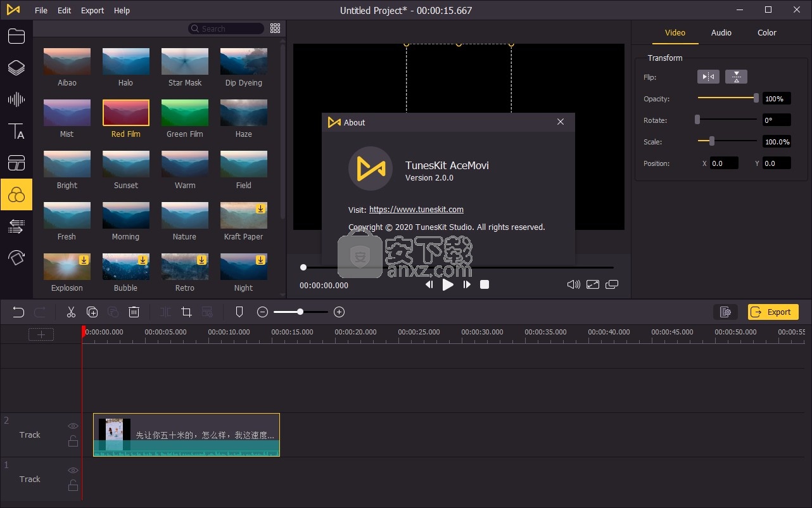Screen dimensions: 812x508
Task: Toggle the lock on Track 1
Action: click(x=73, y=486)
